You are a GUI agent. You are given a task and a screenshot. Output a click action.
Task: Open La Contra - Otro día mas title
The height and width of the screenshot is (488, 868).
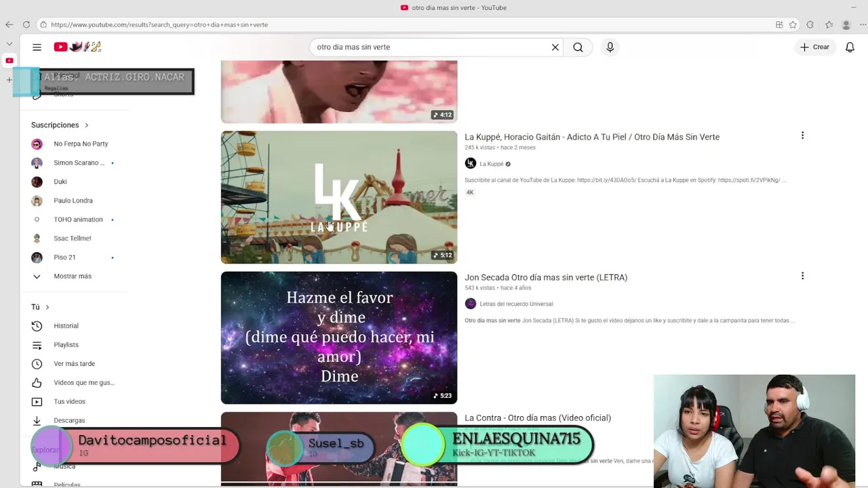(538, 418)
